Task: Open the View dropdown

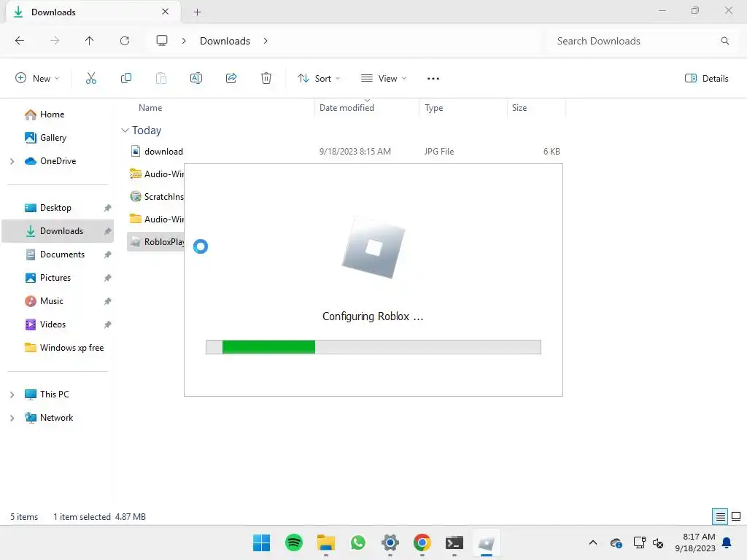Action: tap(384, 79)
